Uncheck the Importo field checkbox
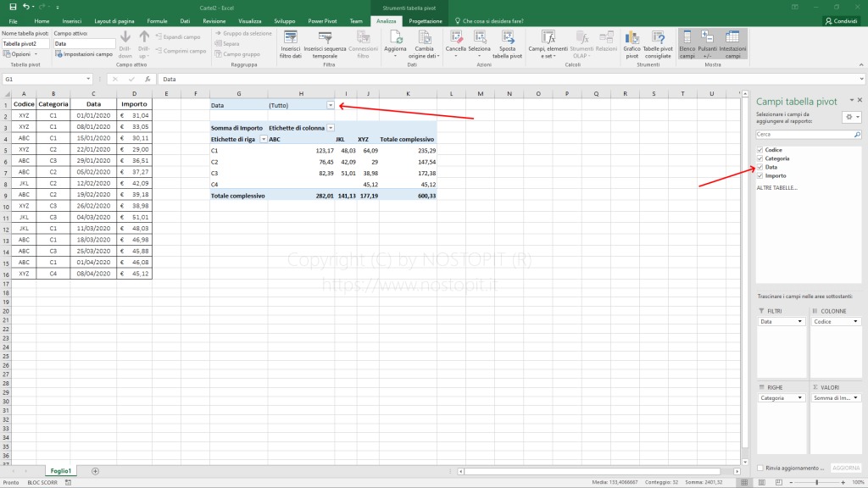The width and height of the screenshot is (868, 488). pos(760,176)
